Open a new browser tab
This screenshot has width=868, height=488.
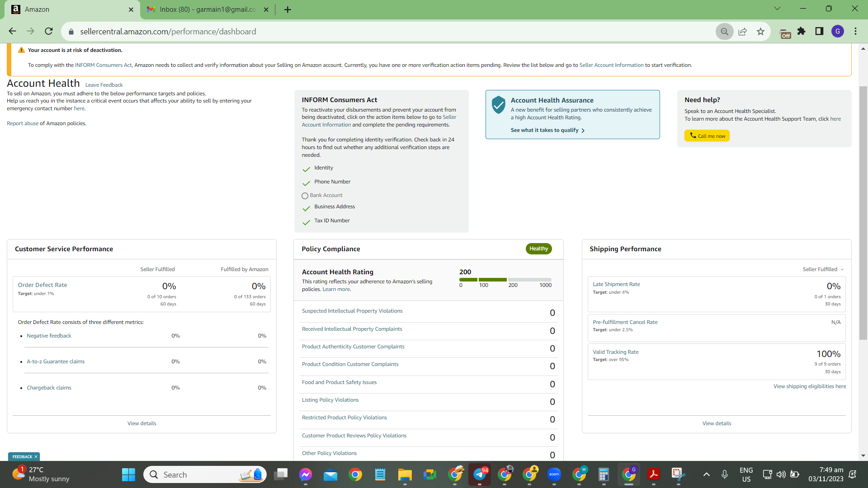pyautogui.click(x=288, y=9)
